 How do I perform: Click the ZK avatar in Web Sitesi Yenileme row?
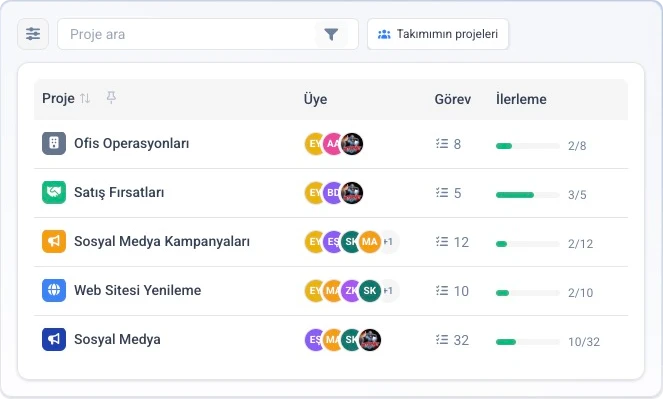click(x=350, y=291)
